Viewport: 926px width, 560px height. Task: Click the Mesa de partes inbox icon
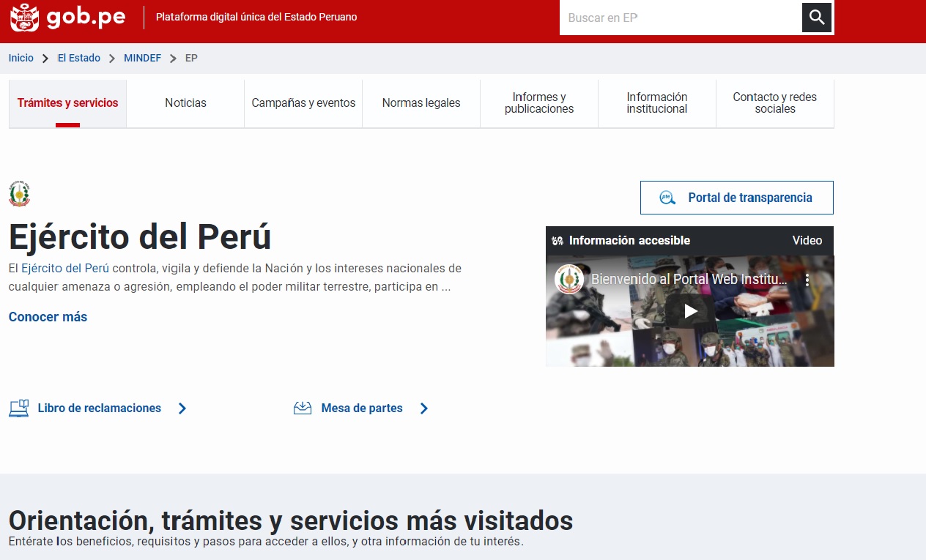tap(303, 408)
